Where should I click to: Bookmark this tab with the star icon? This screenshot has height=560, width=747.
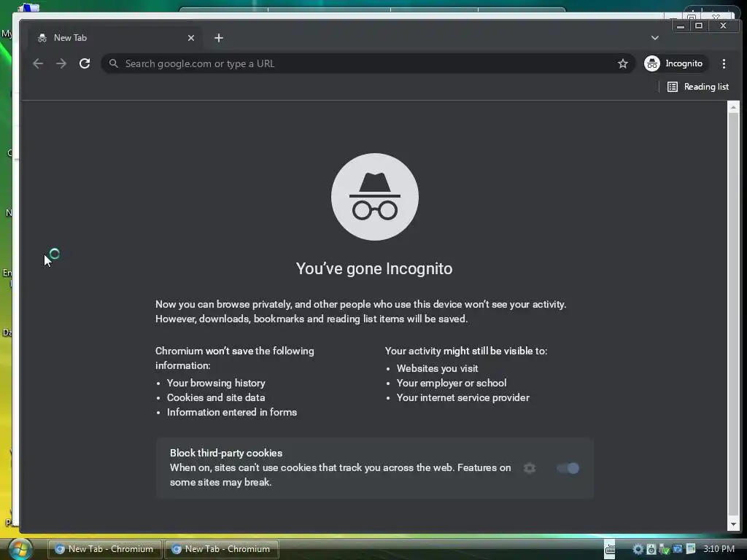(x=623, y=63)
